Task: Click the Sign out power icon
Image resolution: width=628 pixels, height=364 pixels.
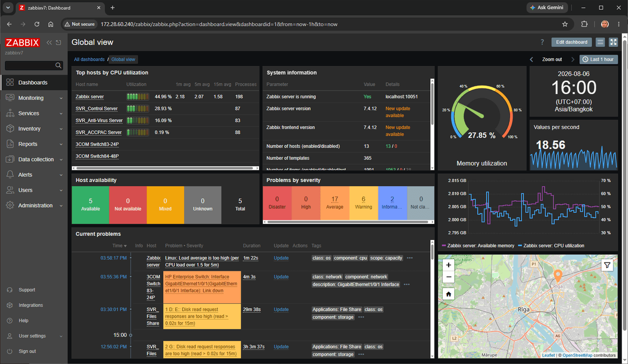Action: click(9, 351)
